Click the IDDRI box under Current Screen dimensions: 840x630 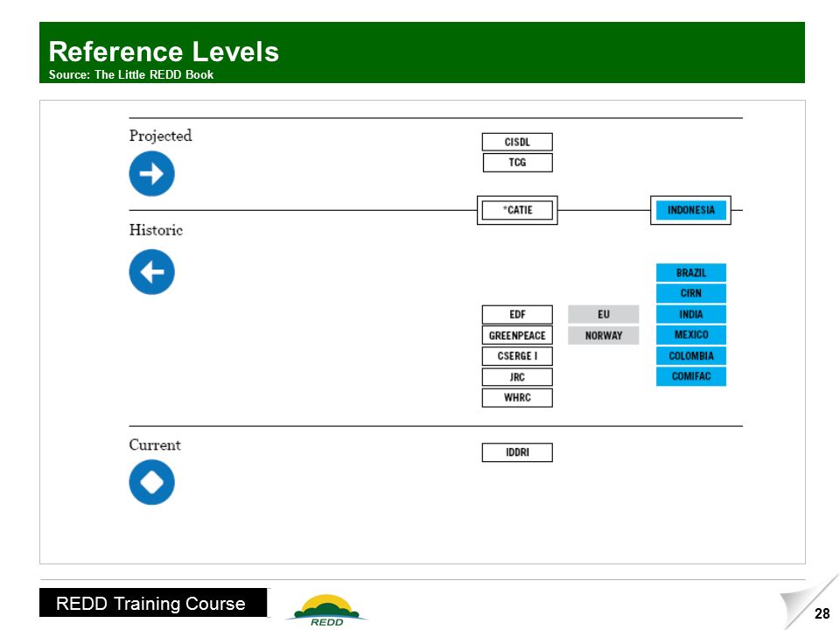tap(517, 452)
